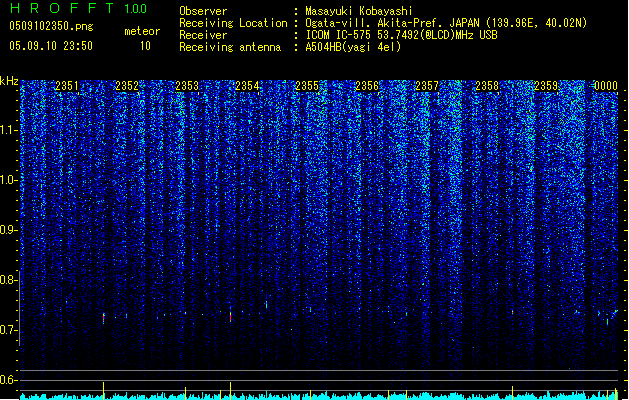Click the Receiving antenna label
This screenshot has height=400, width=629.
click(x=230, y=47)
